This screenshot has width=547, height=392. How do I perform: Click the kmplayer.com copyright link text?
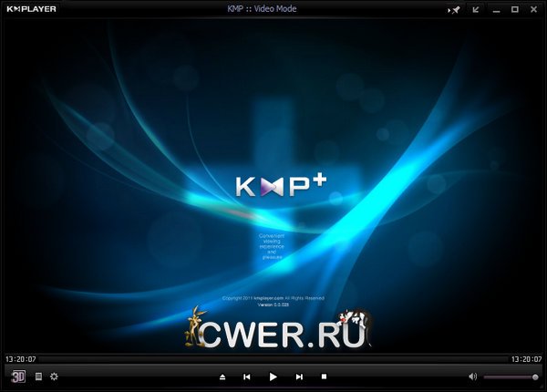(268, 298)
